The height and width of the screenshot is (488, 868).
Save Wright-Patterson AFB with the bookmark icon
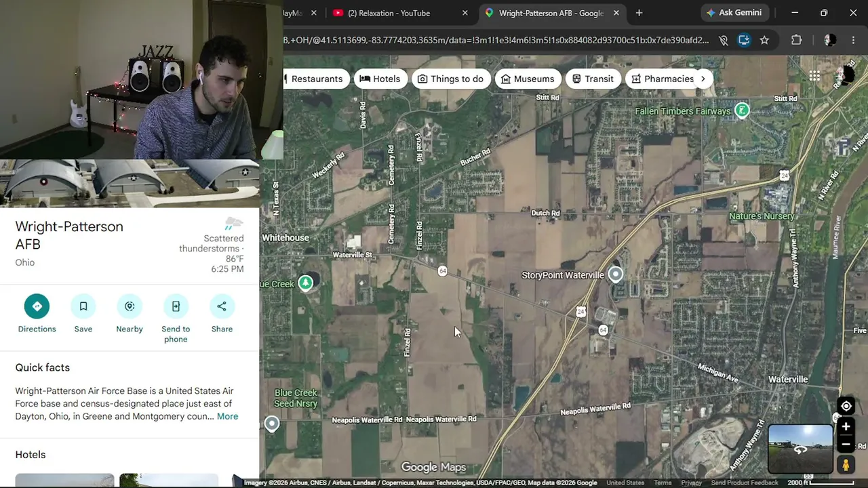83,306
